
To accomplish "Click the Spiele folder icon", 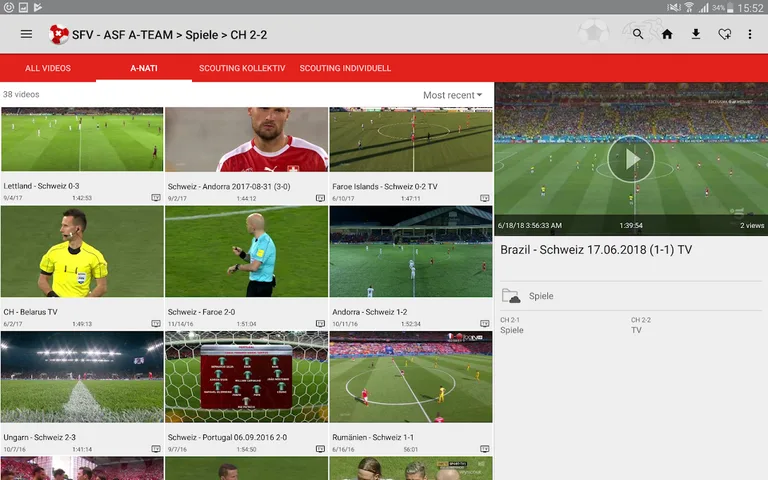I will click(x=511, y=296).
